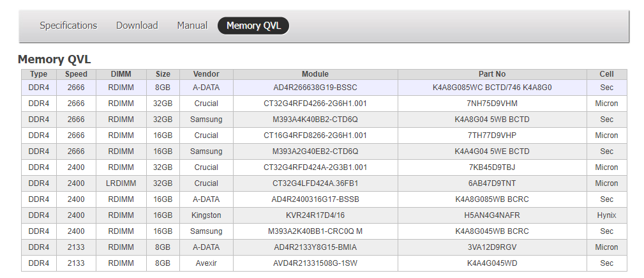Image resolution: width=644 pixels, height=278 pixels.
Task: Click part number 7TH77D9VHP
Action: pyautogui.click(x=492, y=135)
